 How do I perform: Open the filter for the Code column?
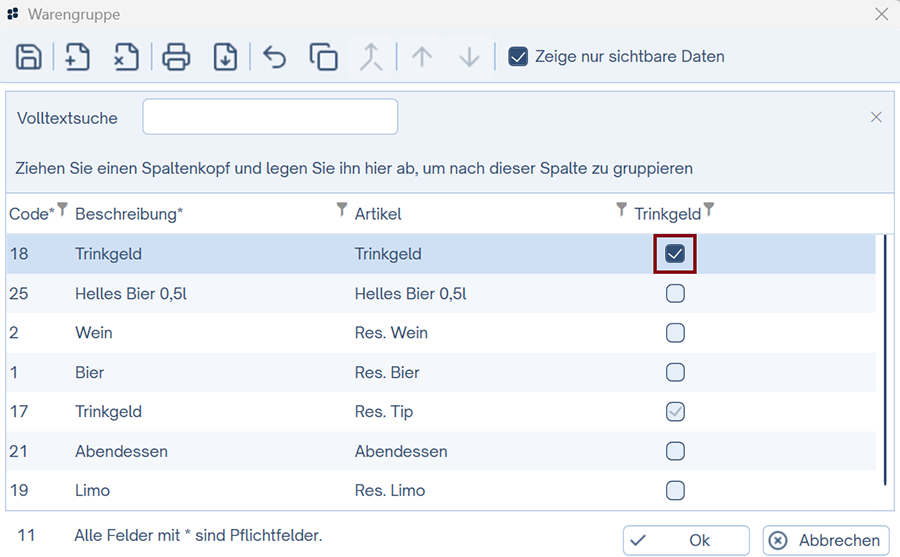click(x=62, y=210)
